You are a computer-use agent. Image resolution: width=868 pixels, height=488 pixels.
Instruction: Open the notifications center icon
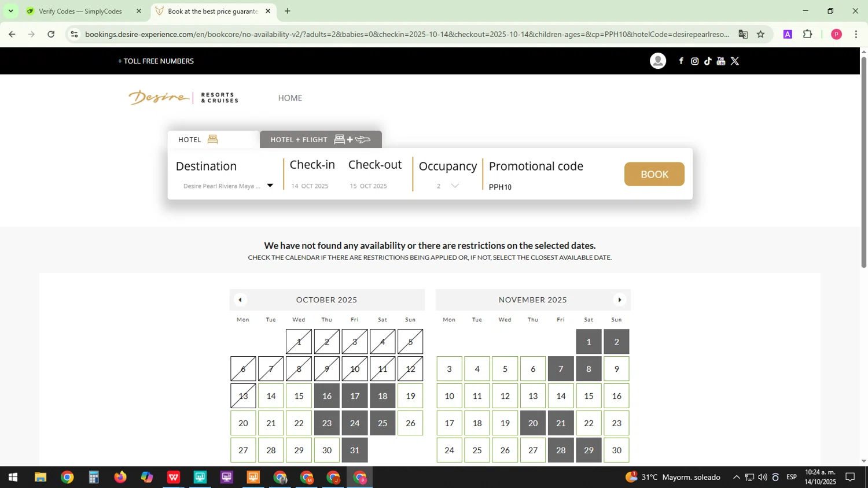pyautogui.click(x=851, y=478)
